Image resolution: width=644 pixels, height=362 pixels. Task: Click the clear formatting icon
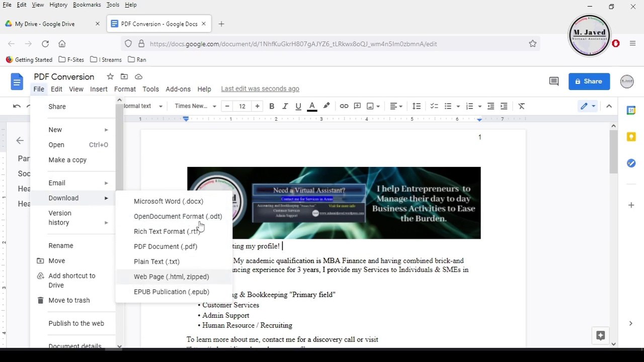(x=522, y=106)
